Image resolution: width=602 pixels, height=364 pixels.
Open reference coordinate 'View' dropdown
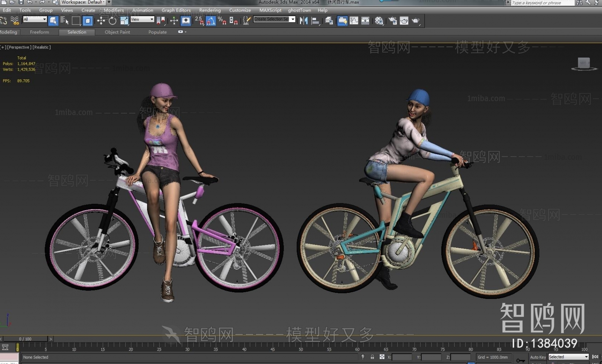click(142, 19)
